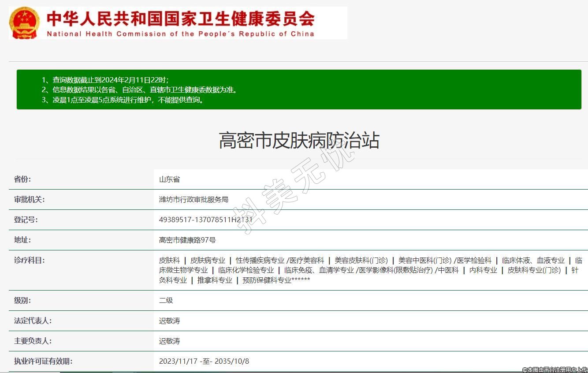588x373 pixels.
Task: Click the 主要负责人 row label
Action: [x=32, y=341]
